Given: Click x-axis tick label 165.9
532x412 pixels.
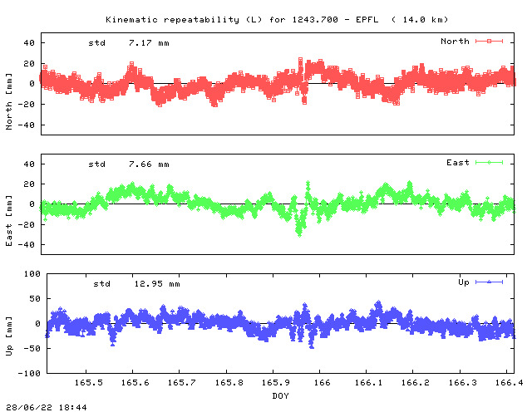Looking at the screenshot, I should pyautogui.click(x=275, y=382).
